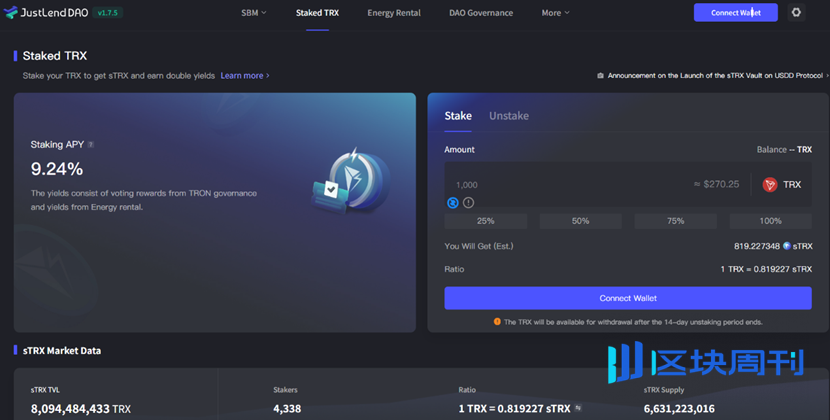Select the 100% amount button
This screenshot has height=420, width=830.
point(770,221)
